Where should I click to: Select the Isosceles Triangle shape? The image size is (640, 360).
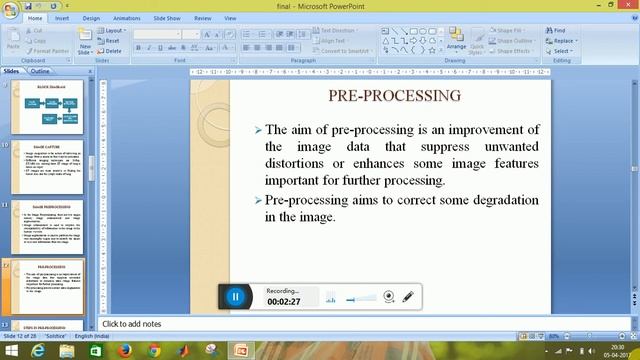pos(385,40)
